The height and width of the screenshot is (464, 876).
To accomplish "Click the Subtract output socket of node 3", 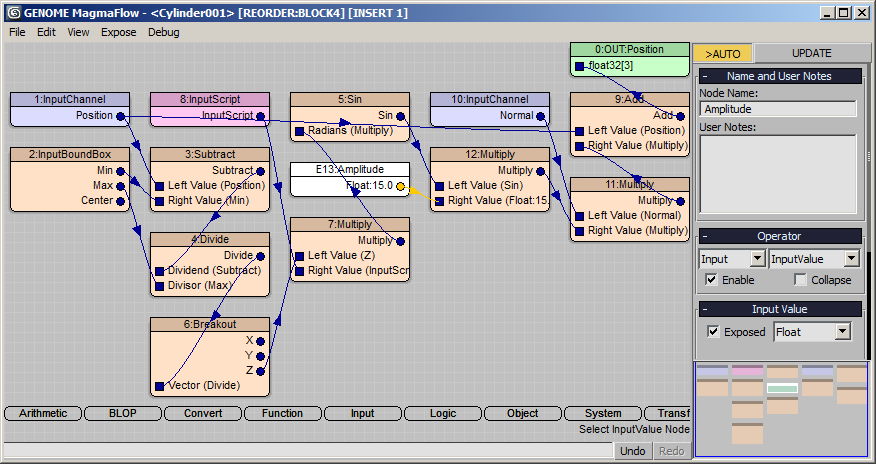I will click(x=260, y=171).
